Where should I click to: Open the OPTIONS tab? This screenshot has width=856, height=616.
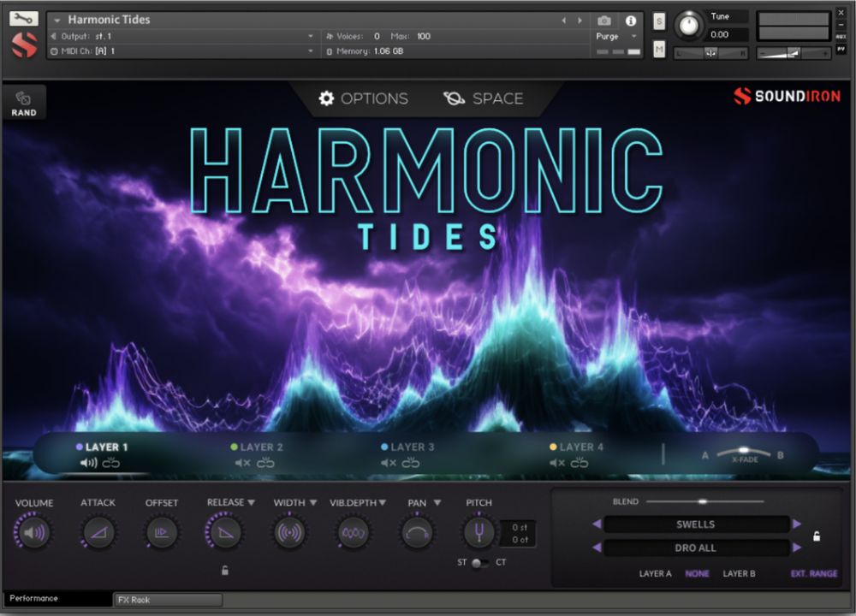(x=363, y=98)
